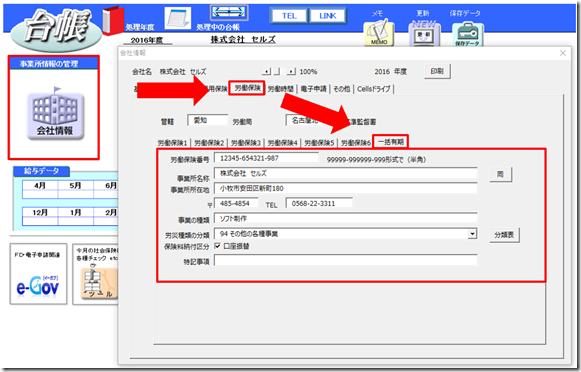Select the 一括有期 sub-tab
The width and height of the screenshot is (581, 372).
[x=391, y=142]
